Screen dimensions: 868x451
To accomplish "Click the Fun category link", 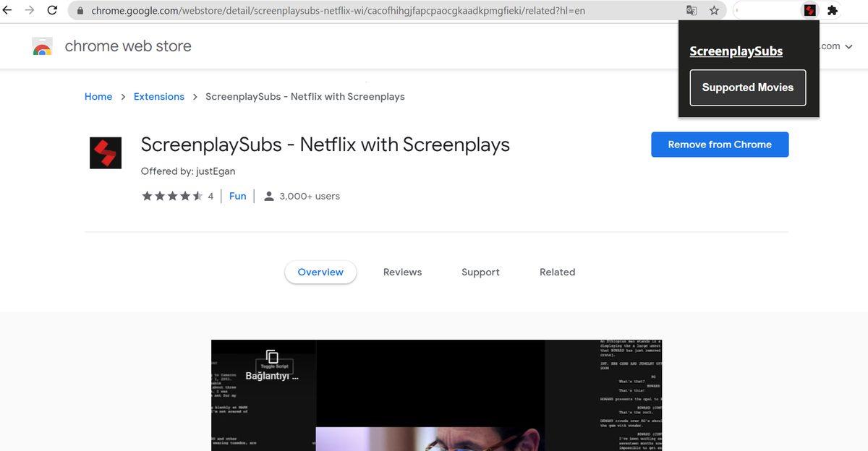I will pos(237,195).
